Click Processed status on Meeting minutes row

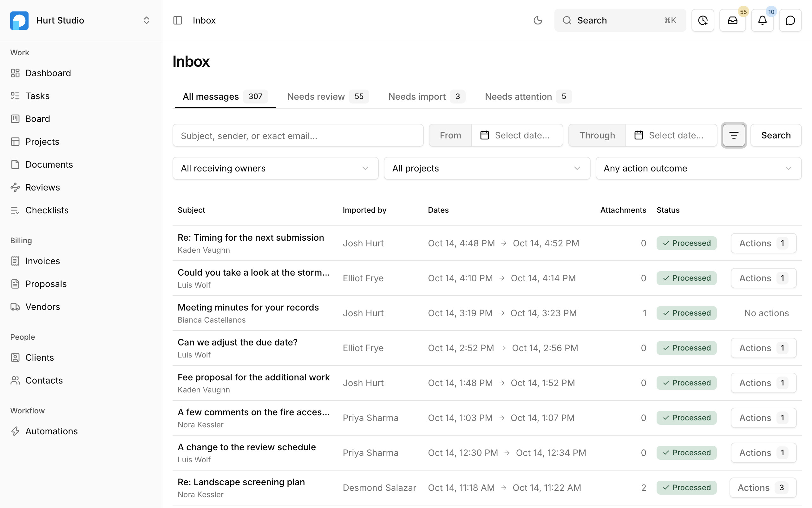click(x=686, y=313)
